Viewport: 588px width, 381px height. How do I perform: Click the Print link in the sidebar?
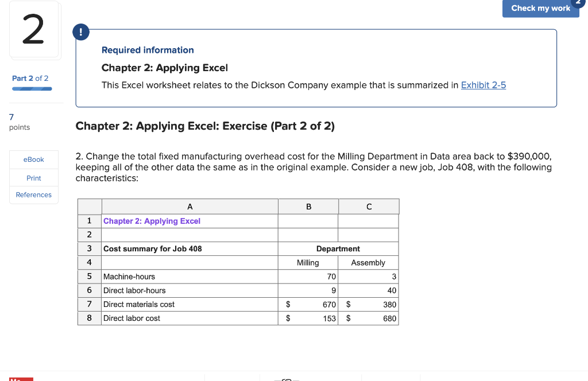click(x=33, y=177)
